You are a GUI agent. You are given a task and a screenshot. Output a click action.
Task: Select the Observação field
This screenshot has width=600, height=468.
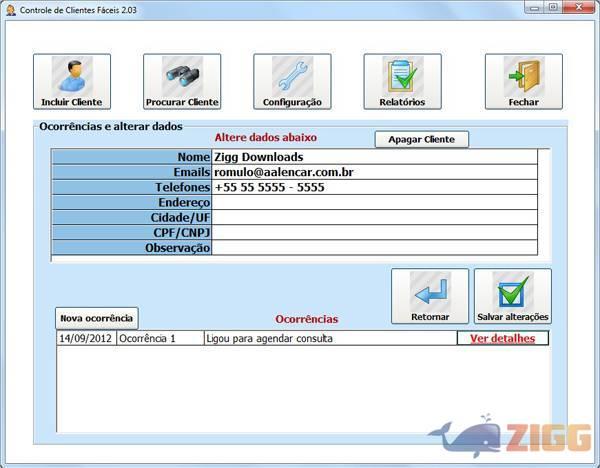[x=373, y=247]
